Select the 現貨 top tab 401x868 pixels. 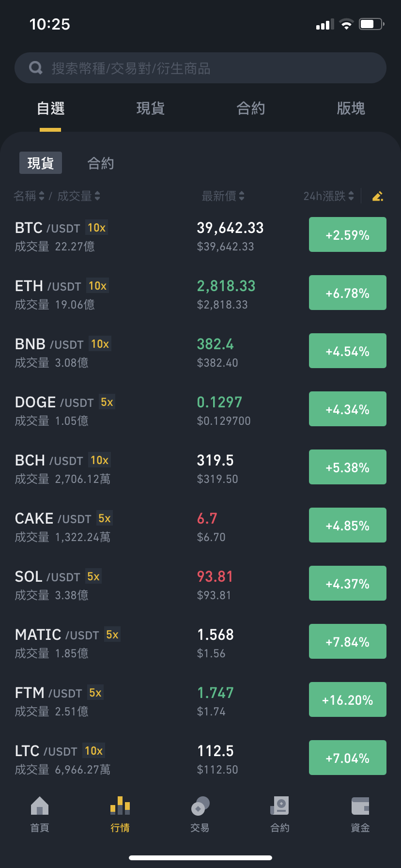(x=151, y=108)
